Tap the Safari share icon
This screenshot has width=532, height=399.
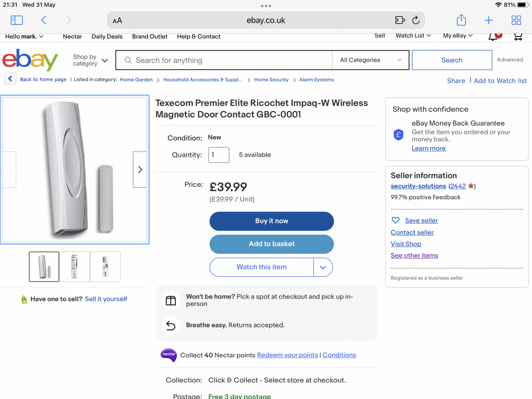461,20
